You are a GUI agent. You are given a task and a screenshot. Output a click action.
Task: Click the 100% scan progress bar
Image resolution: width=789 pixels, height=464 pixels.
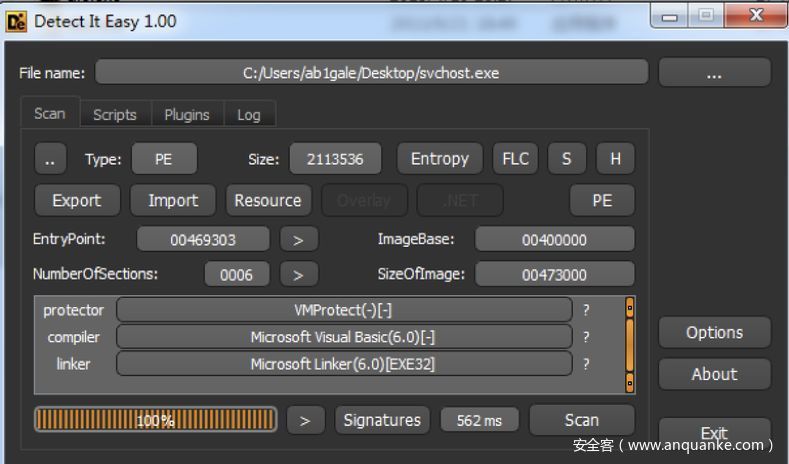156,421
